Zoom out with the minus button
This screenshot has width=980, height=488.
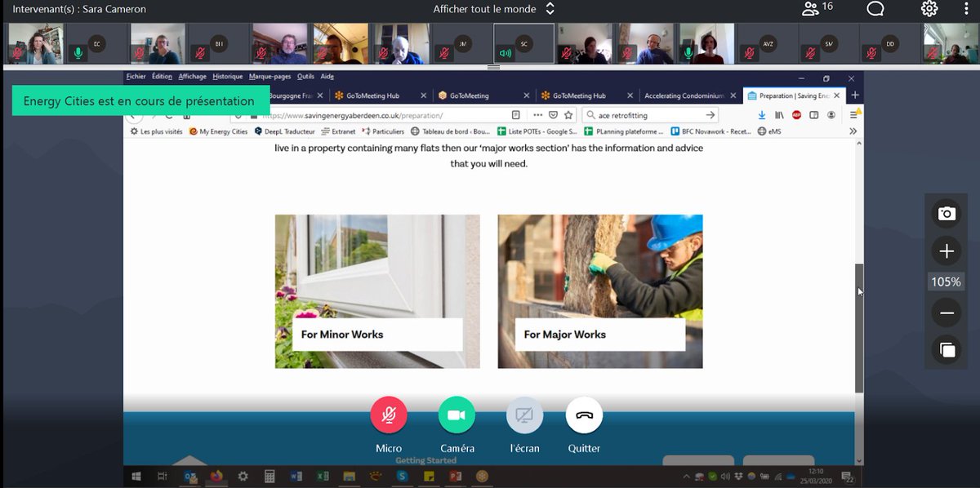pos(947,313)
